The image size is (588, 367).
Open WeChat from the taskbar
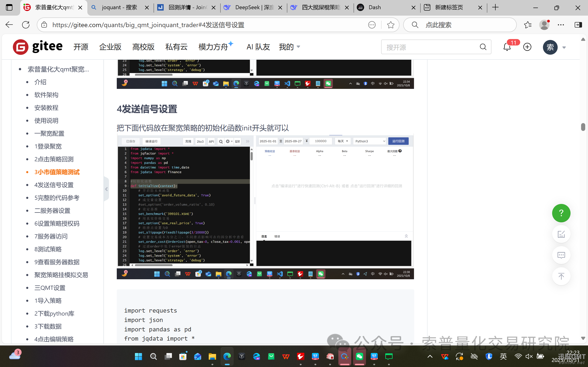pos(360,356)
